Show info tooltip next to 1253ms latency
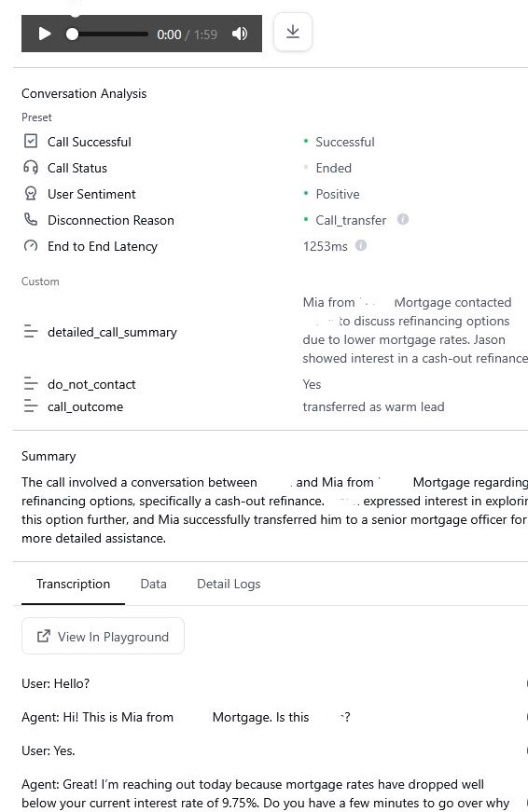This screenshot has width=528, height=812. pos(361,245)
